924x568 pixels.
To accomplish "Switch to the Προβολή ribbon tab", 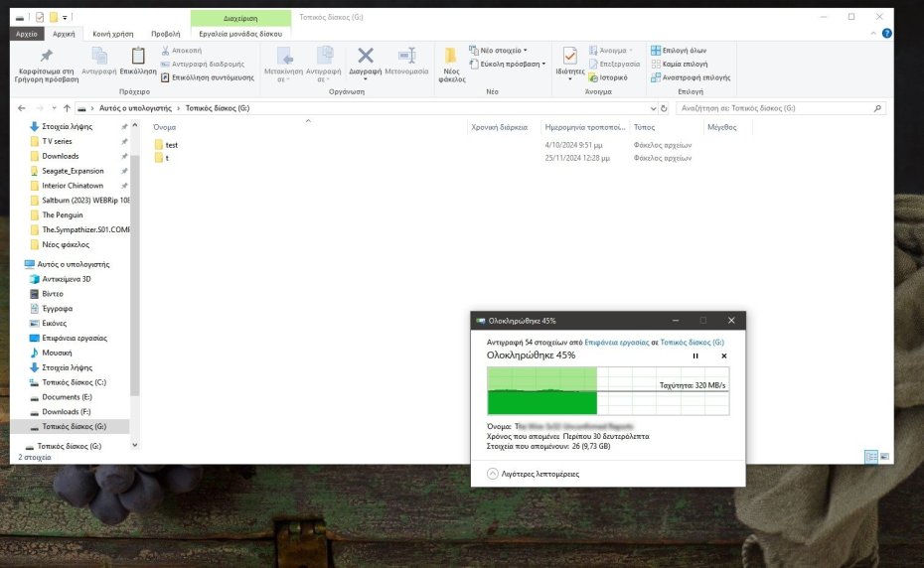I will pos(166,34).
